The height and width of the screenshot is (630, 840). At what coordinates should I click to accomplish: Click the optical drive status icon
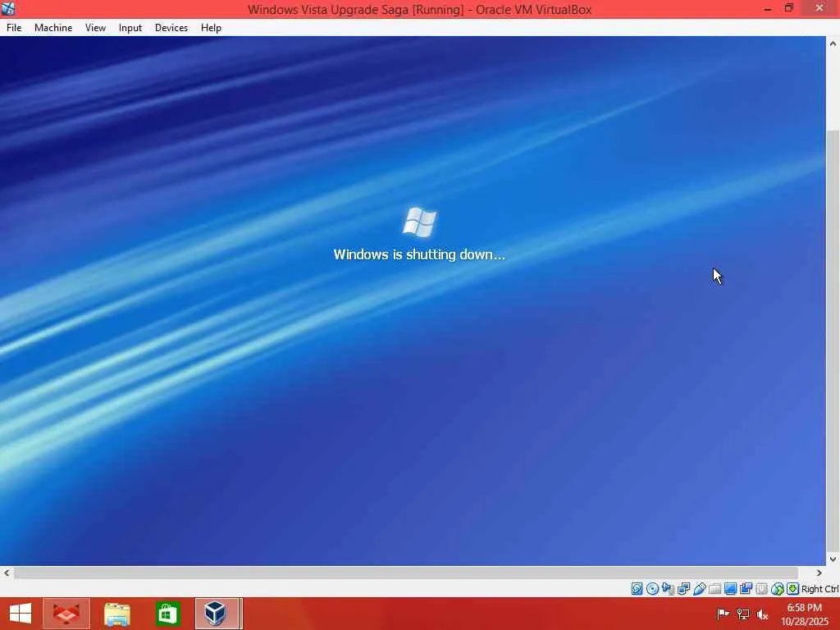(652, 589)
